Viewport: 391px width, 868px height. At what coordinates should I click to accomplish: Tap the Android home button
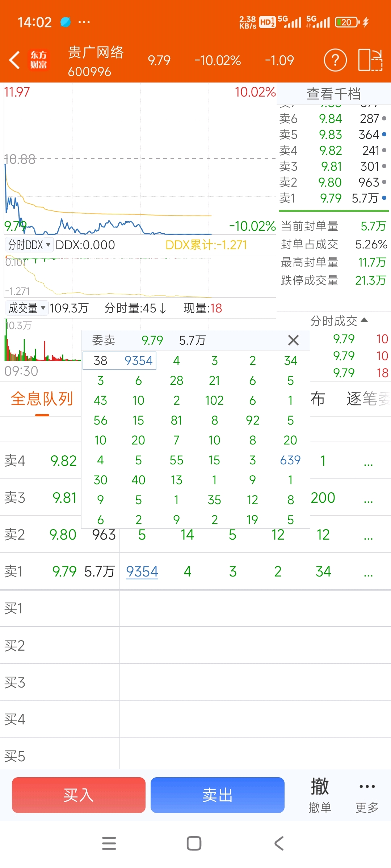pos(194,843)
